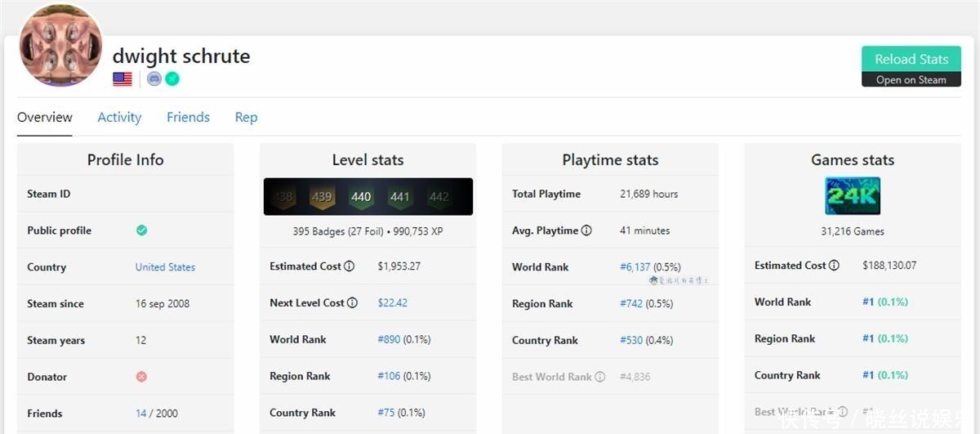Click the dwight schrute username heading

click(x=181, y=56)
